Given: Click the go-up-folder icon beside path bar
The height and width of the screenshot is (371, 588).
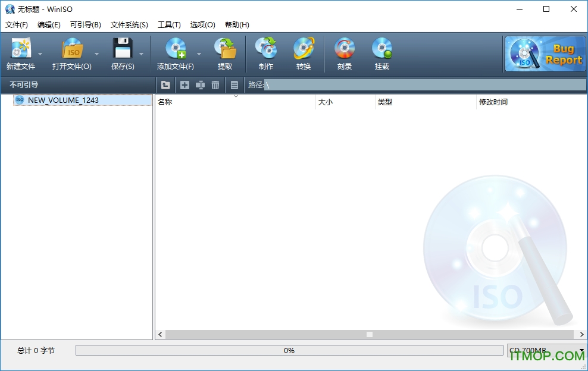Looking at the screenshot, I should pyautogui.click(x=165, y=85).
